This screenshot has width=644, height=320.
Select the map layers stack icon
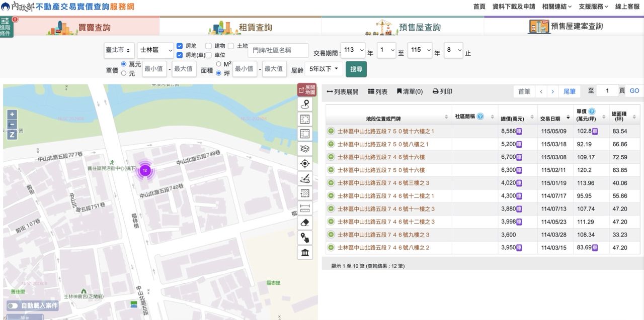pyautogui.click(x=305, y=149)
